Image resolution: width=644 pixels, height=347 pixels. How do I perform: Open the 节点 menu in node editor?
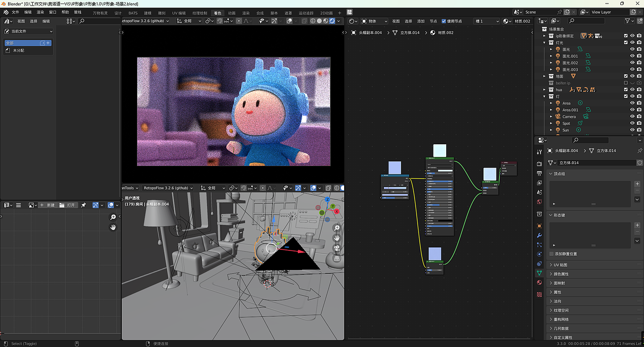pyautogui.click(x=433, y=21)
